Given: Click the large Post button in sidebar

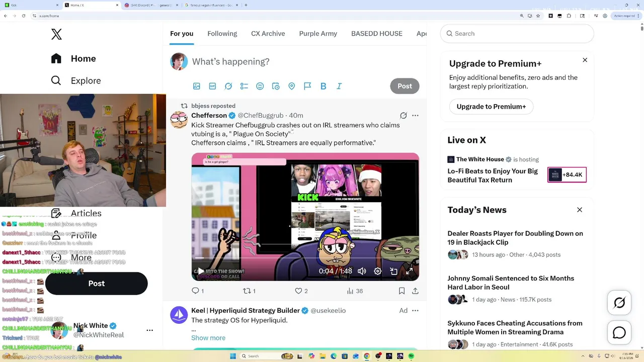Looking at the screenshot, I should tap(97, 284).
